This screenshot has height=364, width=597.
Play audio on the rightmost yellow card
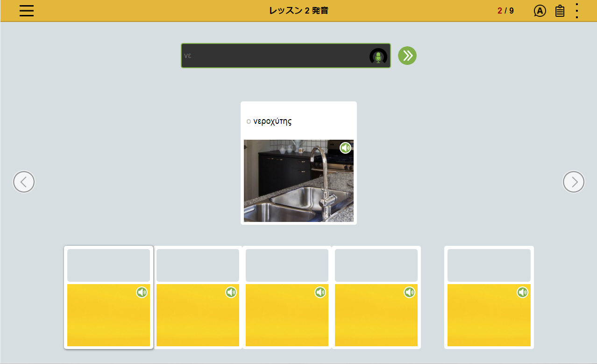pos(522,293)
